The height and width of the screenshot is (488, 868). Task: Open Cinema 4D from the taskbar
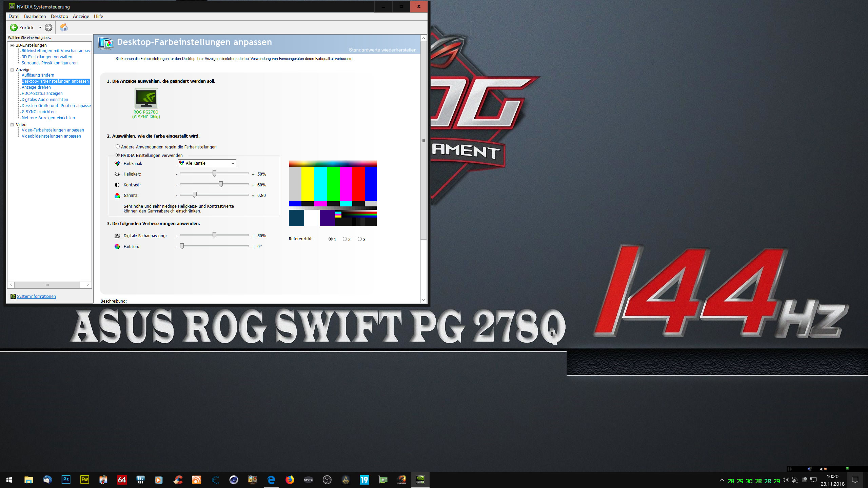pos(234,480)
